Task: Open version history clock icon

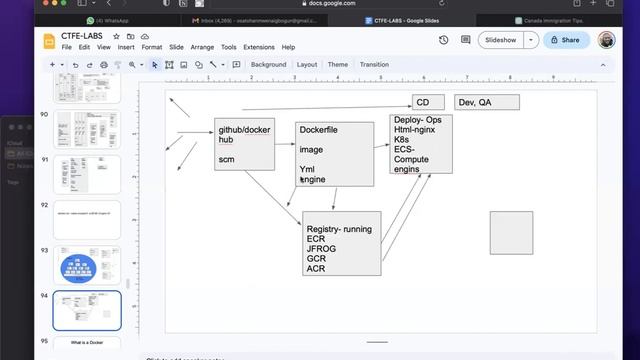Action: [444, 40]
